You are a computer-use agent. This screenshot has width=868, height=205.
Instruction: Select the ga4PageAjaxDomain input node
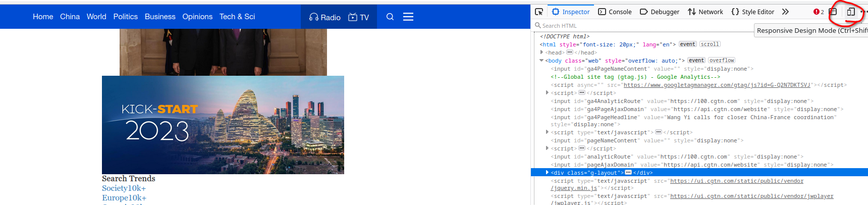(x=697, y=109)
